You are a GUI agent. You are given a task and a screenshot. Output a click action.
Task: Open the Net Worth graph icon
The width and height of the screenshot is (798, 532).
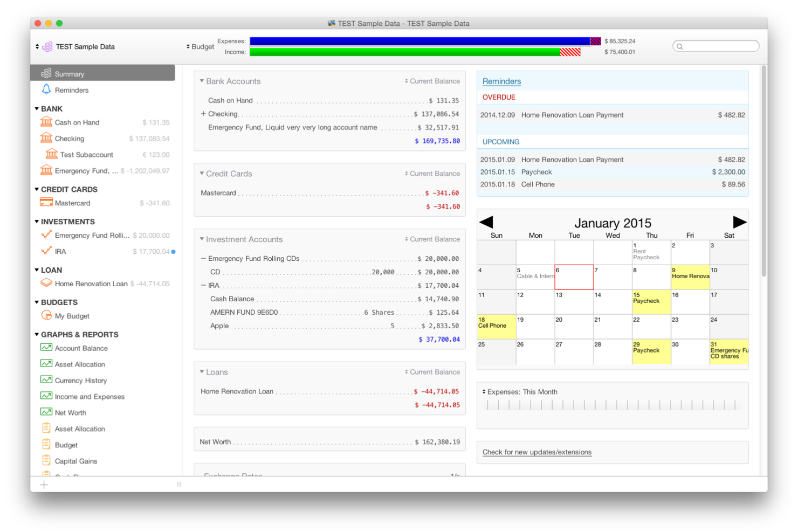[46, 412]
